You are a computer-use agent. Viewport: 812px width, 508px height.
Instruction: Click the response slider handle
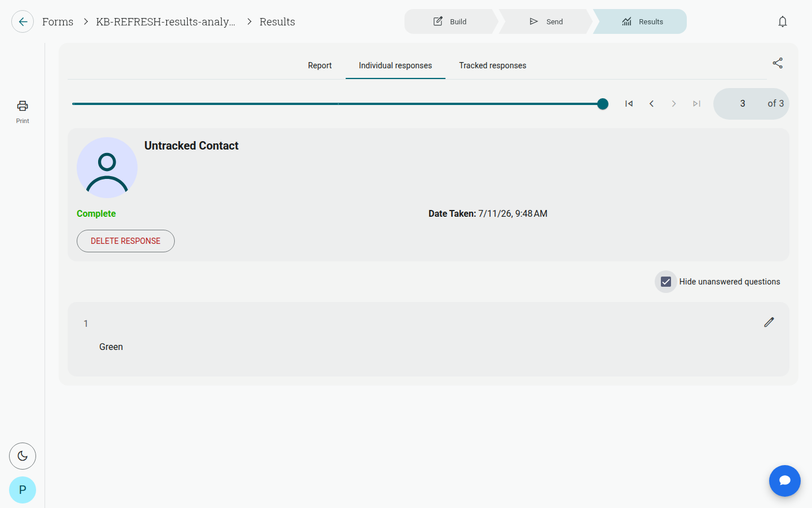(603, 104)
